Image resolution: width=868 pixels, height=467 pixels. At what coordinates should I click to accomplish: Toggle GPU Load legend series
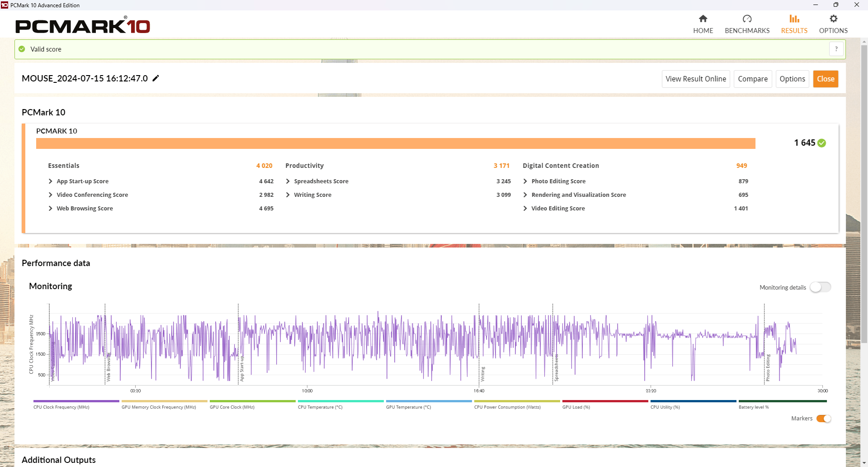click(x=605, y=404)
